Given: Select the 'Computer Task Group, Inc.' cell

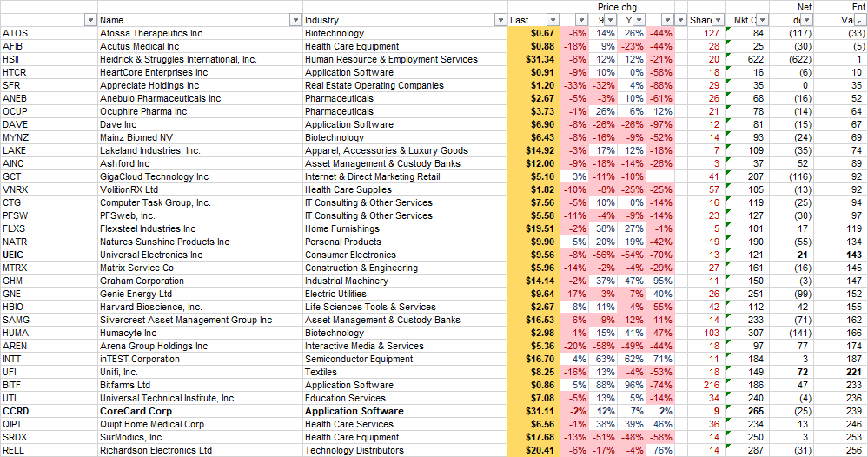Looking at the screenshot, I should tap(200, 202).
